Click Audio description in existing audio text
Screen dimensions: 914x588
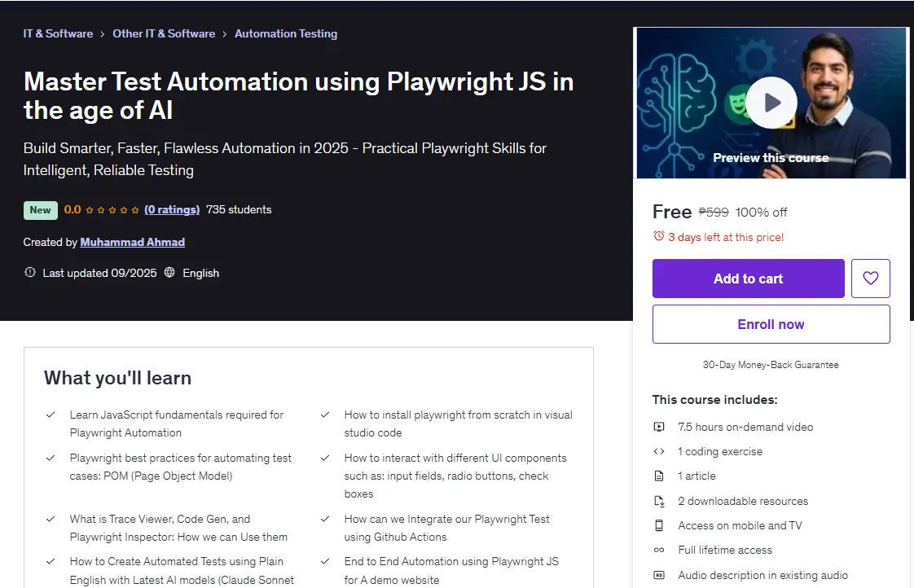point(763,575)
